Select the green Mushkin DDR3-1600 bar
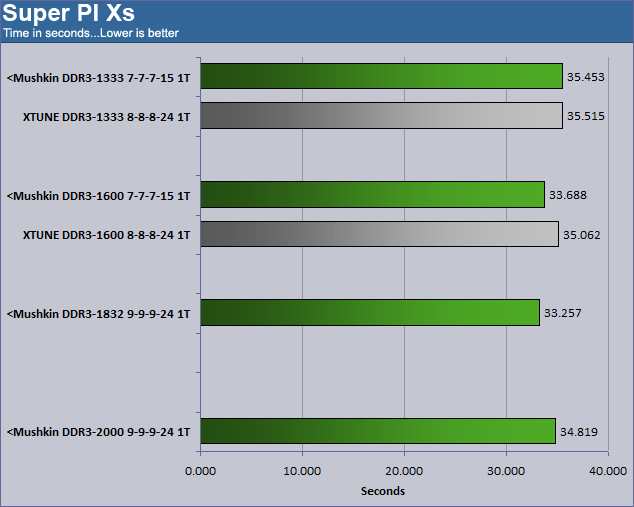This screenshot has width=634, height=507. 373,194
